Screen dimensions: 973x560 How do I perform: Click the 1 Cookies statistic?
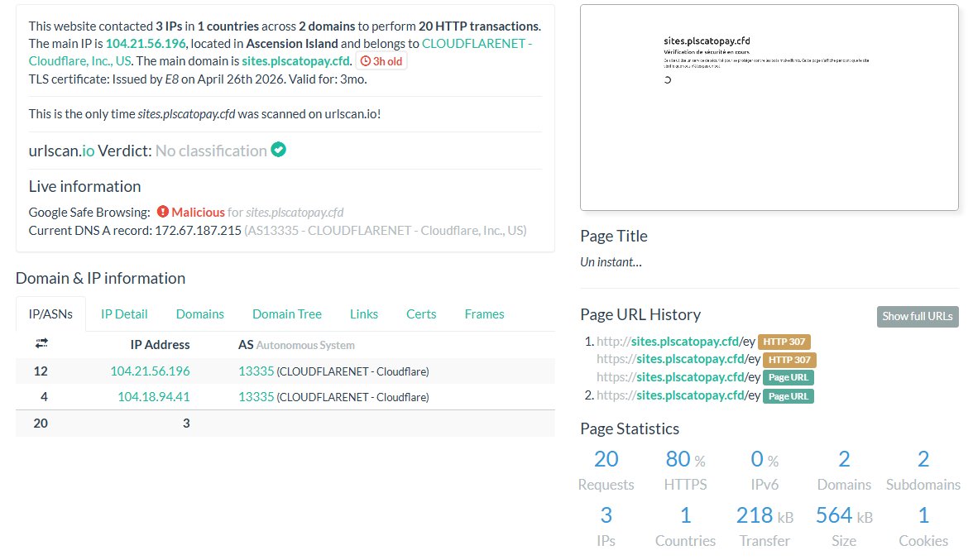(923, 526)
